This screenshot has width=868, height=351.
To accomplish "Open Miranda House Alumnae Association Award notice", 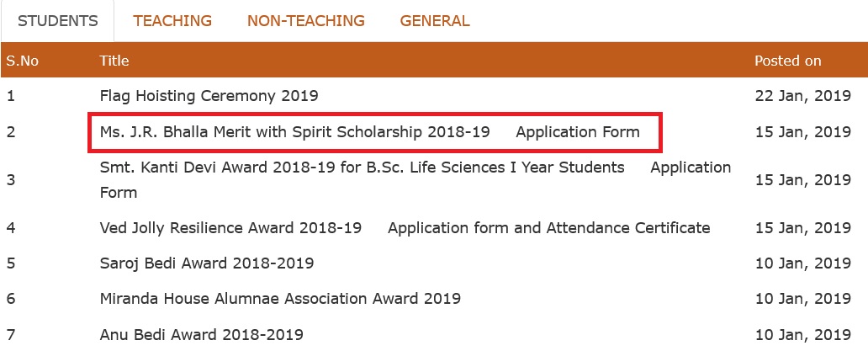I will point(280,299).
